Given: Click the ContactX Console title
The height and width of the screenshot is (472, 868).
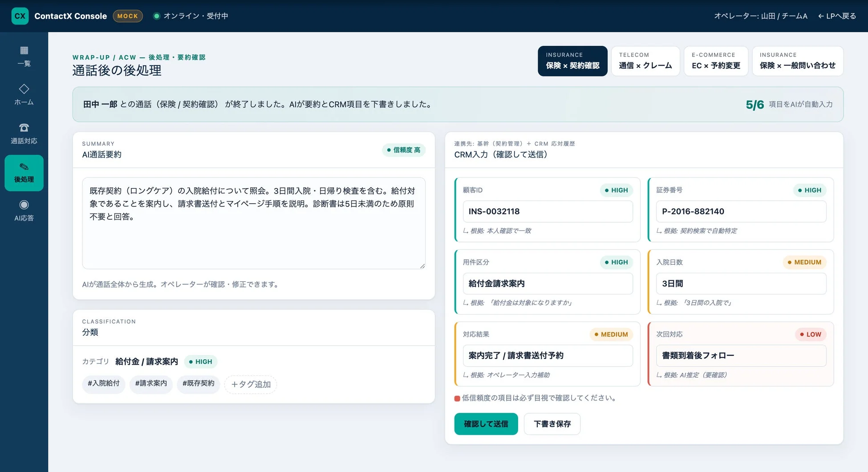Looking at the screenshot, I should click(71, 16).
